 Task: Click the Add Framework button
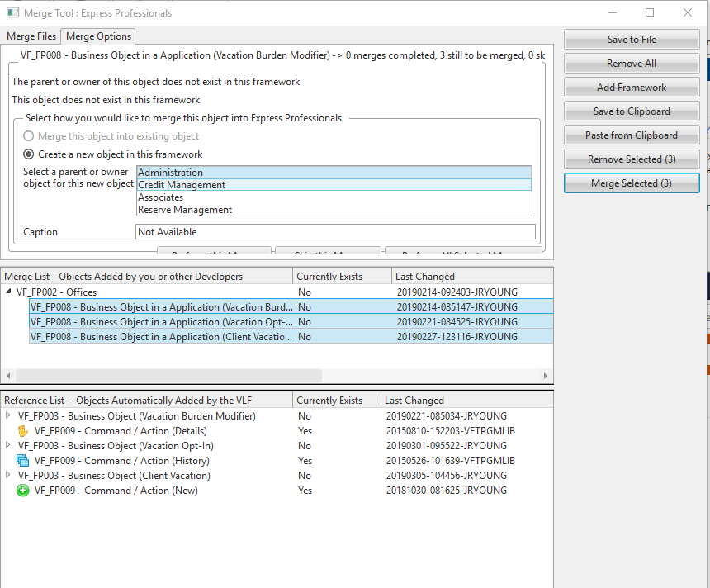pos(632,88)
